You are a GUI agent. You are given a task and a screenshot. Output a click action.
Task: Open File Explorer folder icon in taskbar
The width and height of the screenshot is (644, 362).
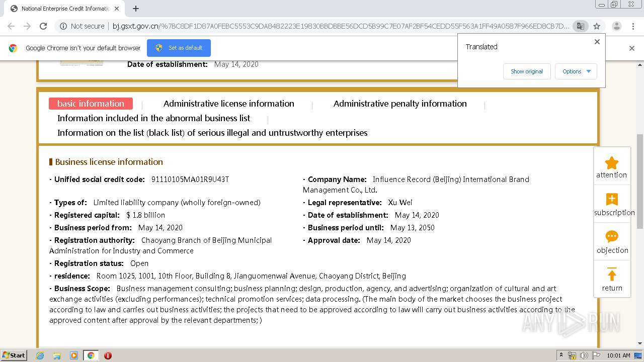pyautogui.click(x=57, y=355)
